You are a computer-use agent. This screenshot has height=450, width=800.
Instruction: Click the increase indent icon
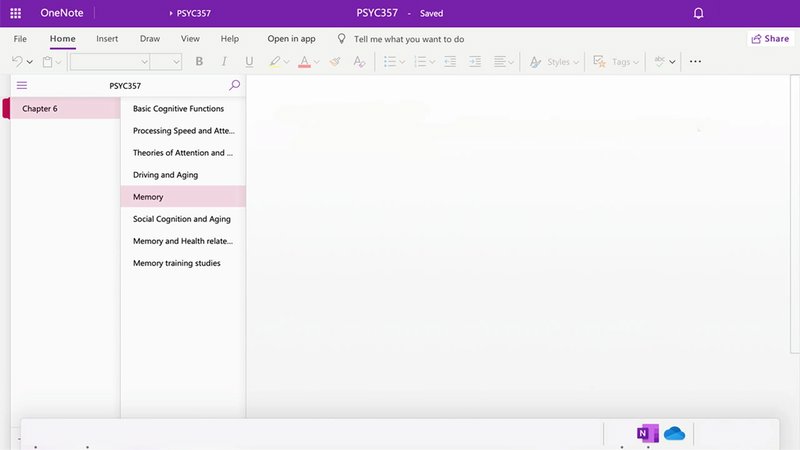tap(474, 62)
